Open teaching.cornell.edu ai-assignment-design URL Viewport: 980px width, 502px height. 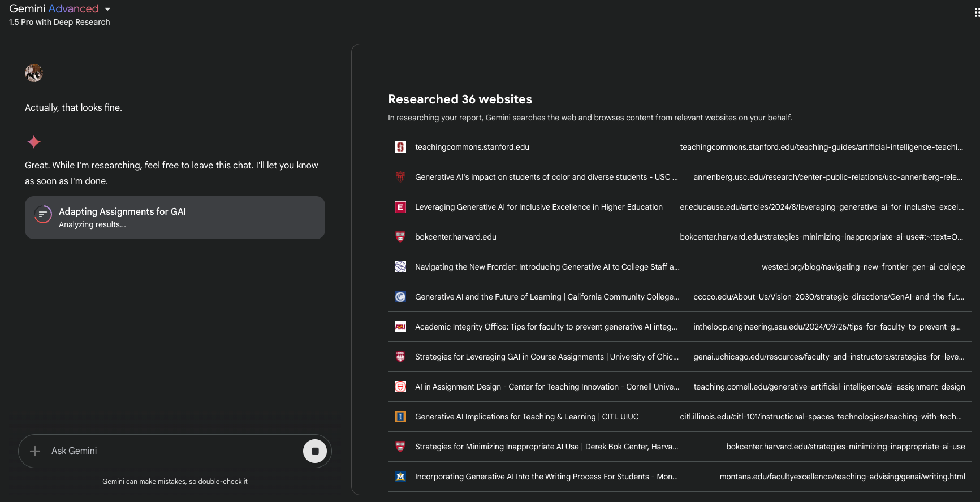830,387
